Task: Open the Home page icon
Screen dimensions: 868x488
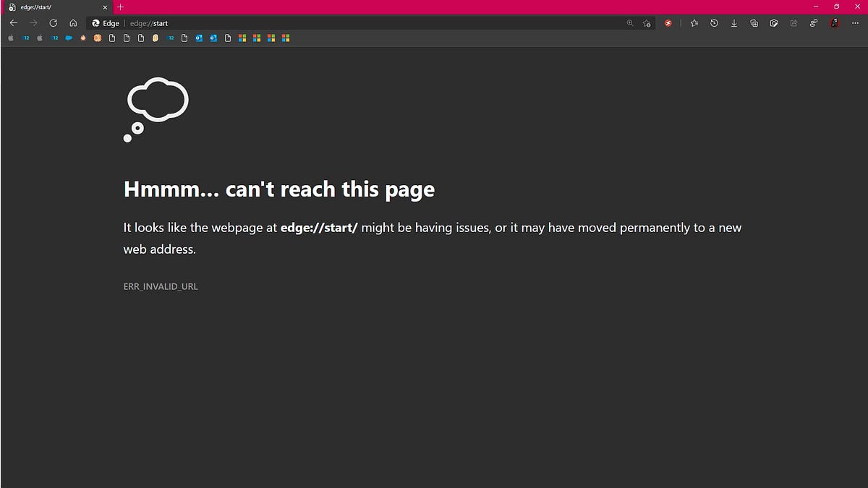Action: point(73,23)
